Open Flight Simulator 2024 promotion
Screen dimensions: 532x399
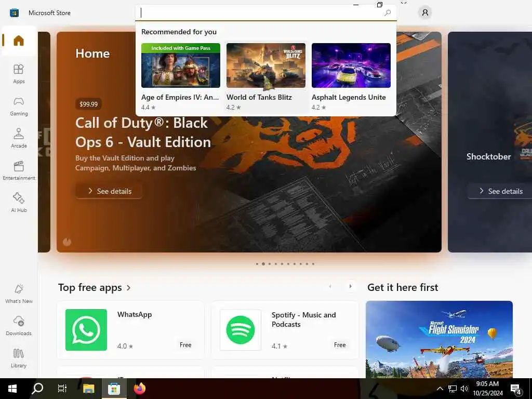pyautogui.click(x=439, y=339)
